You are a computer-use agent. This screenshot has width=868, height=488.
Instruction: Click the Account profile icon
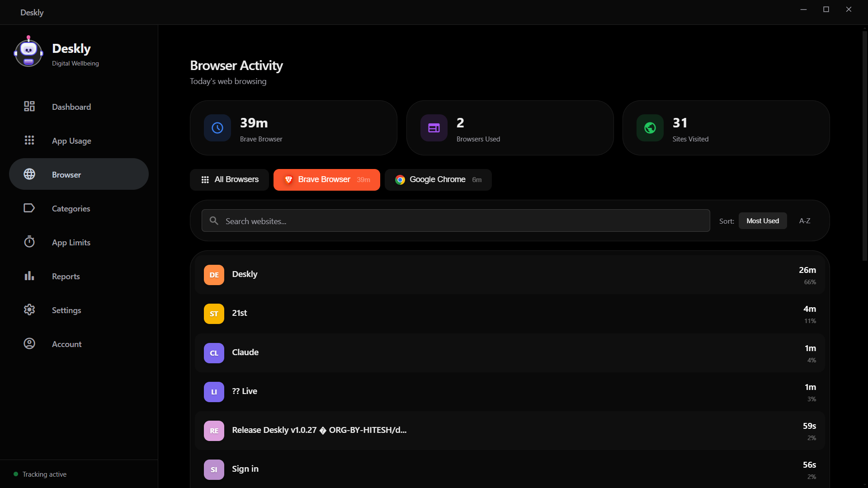pos(29,343)
